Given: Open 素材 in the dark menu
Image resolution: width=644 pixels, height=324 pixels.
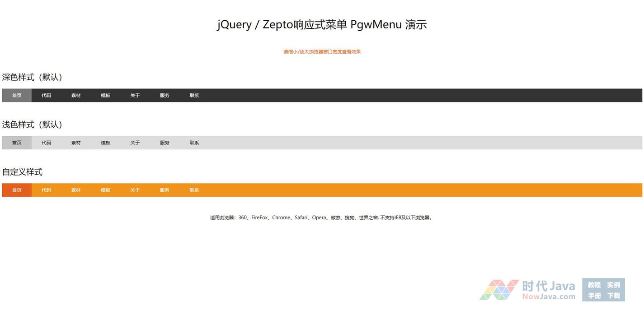Looking at the screenshot, I should (76, 95).
